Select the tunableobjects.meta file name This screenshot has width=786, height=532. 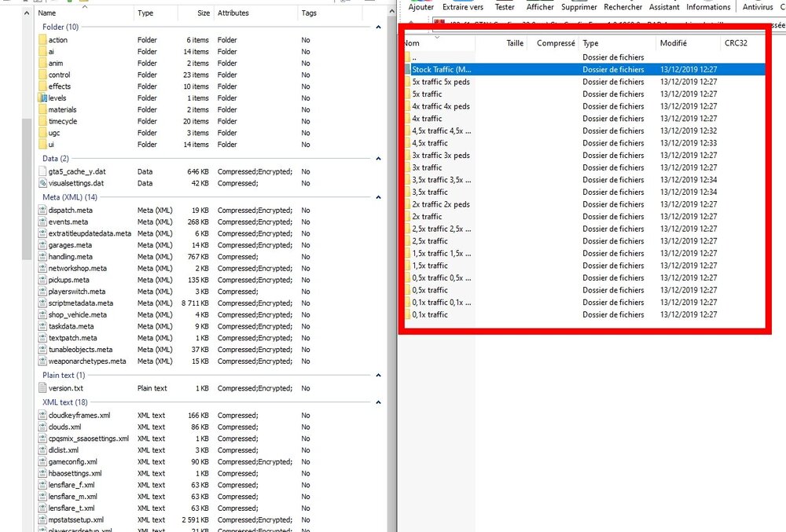click(80, 350)
